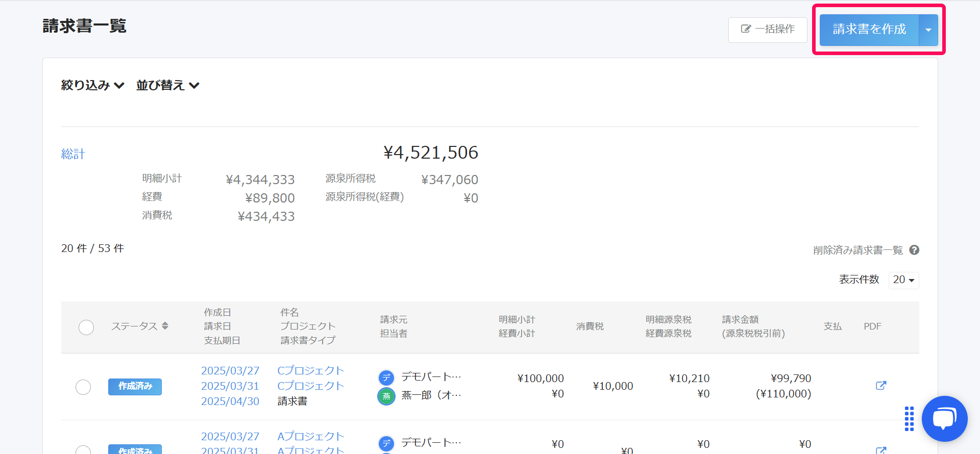Click the 作成済み status badge for Cプロジェクト
Screen dimensions: 980x454
pos(135,387)
